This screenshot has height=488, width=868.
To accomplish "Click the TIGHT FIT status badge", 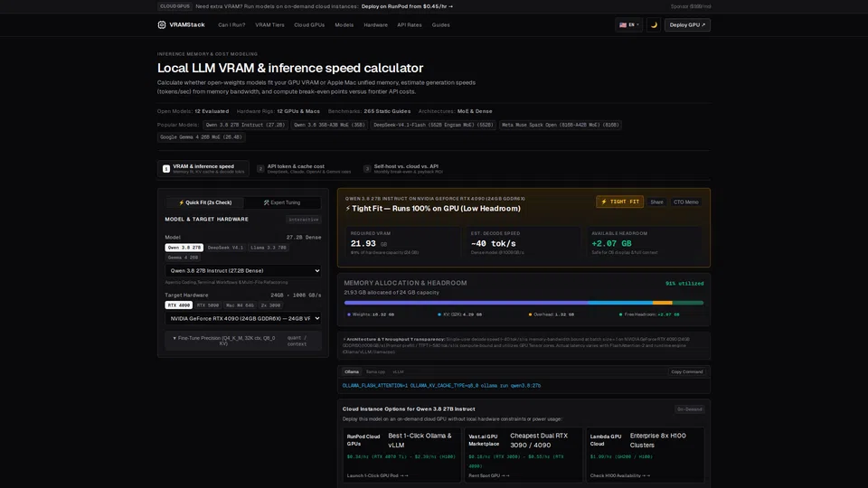I will (619, 202).
